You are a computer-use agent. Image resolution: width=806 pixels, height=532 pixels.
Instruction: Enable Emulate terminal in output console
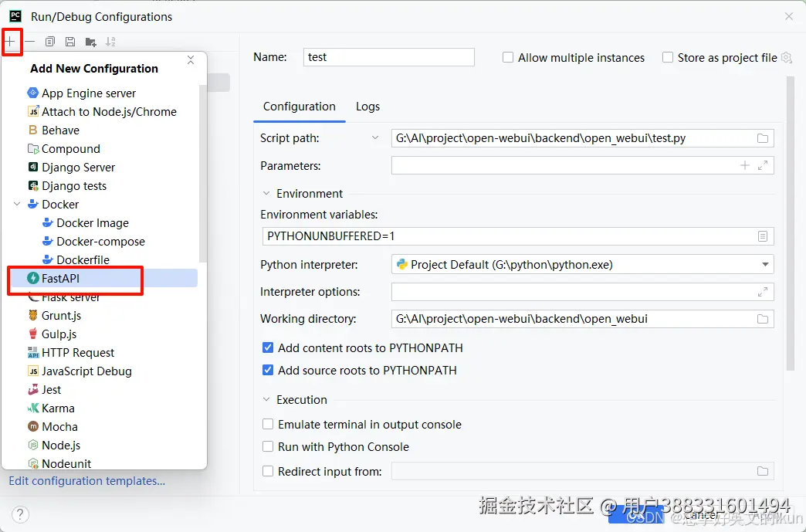click(268, 424)
